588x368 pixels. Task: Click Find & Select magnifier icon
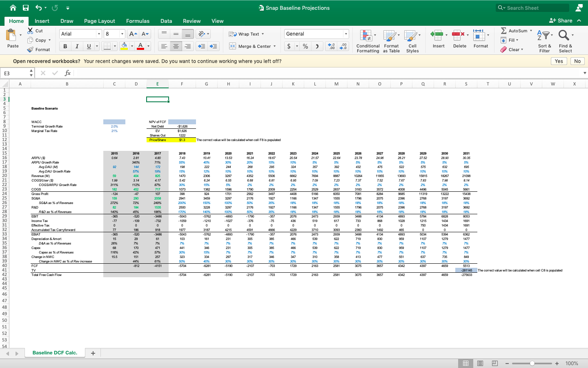[564, 35]
